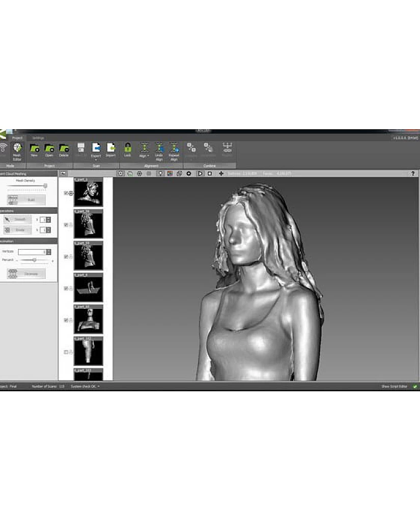Delete the current project
420x521 pixels.
point(64,149)
